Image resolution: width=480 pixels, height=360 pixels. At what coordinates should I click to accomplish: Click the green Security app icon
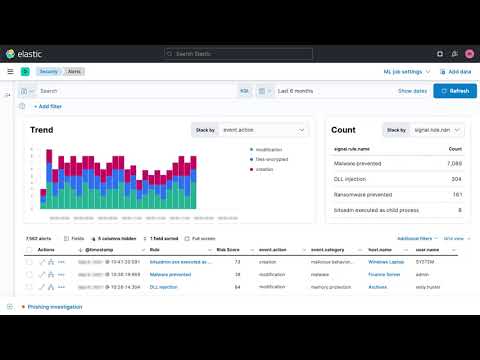coord(25,71)
